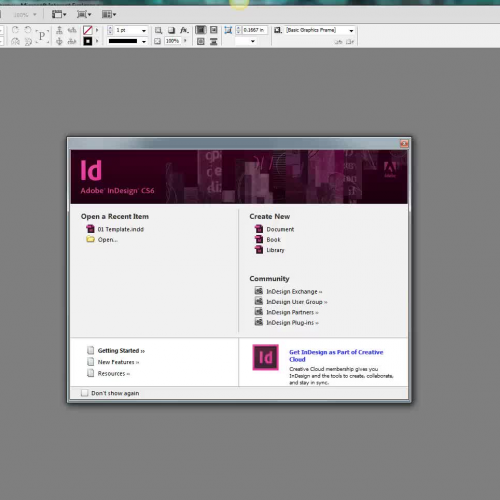Click the 0.1667 in corner size field
The width and height of the screenshot is (500, 500).
pyautogui.click(x=255, y=30)
